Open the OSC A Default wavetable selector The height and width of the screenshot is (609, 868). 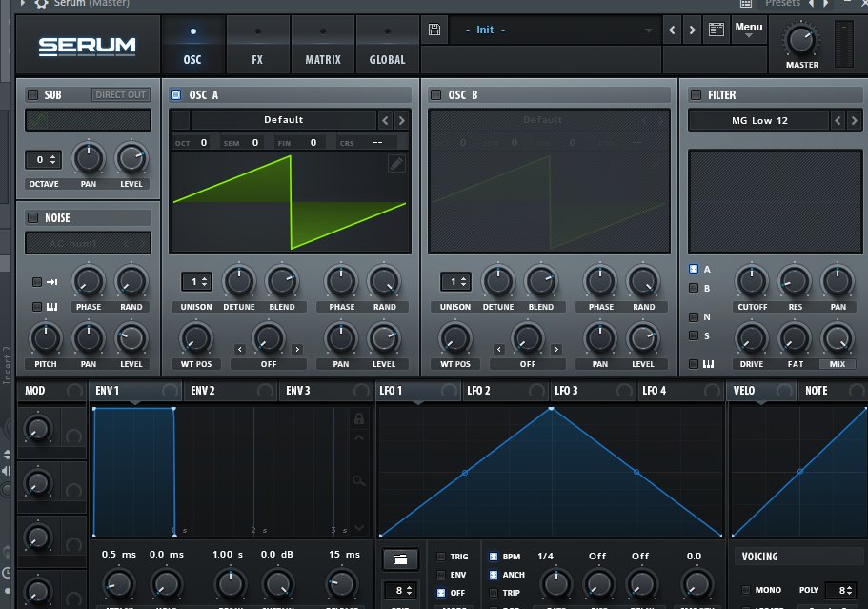(x=283, y=119)
